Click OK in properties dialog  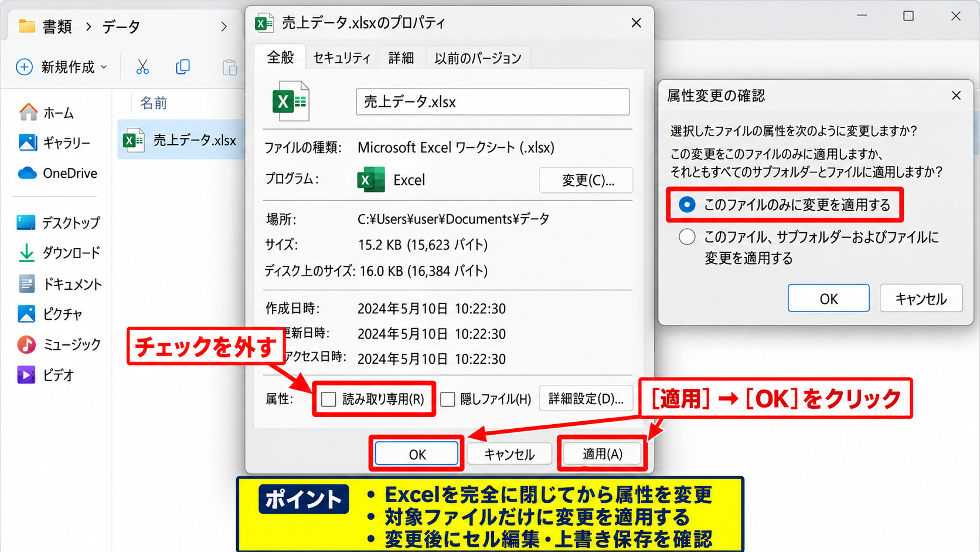click(417, 454)
